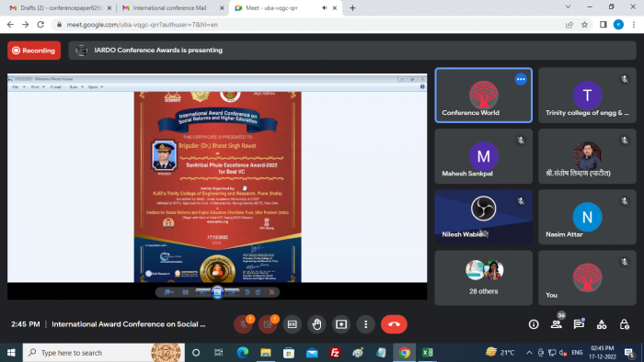Open meeting details info icon
Image resolution: width=644 pixels, height=362 pixels.
coord(534,324)
